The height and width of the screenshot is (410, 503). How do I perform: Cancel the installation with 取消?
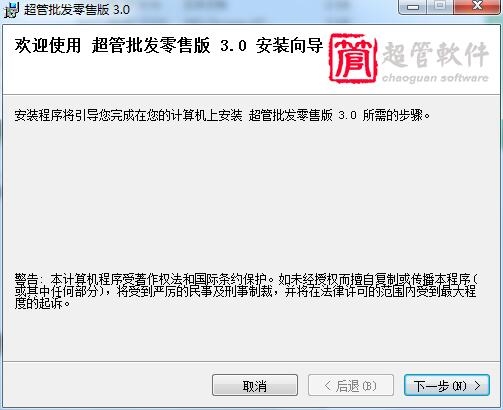255,385
